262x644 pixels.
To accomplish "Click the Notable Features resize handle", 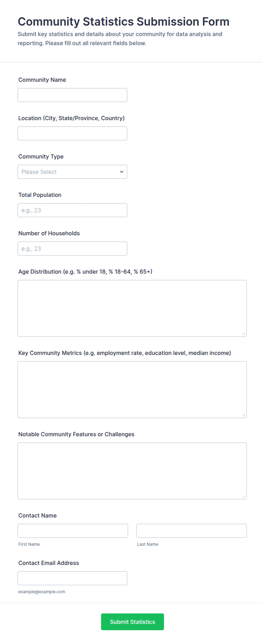I will tap(244, 496).
